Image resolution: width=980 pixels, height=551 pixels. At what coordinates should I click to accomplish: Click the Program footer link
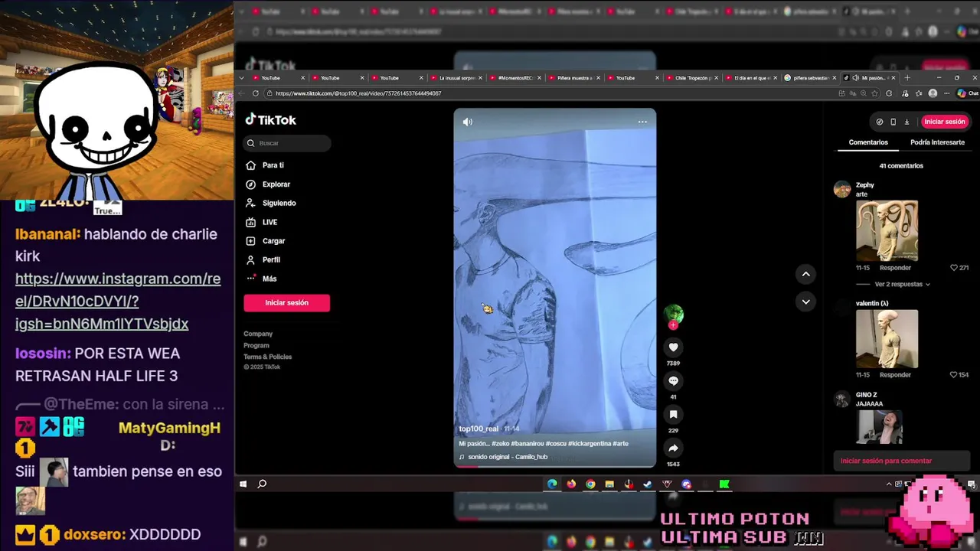click(256, 345)
